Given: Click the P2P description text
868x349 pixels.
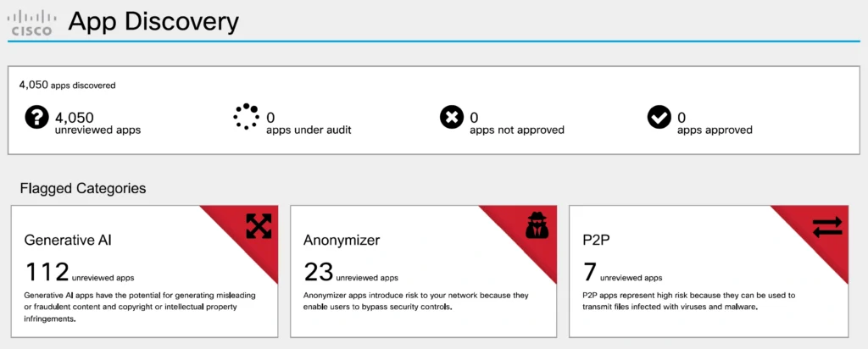Looking at the screenshot, I should click(688, 301).
